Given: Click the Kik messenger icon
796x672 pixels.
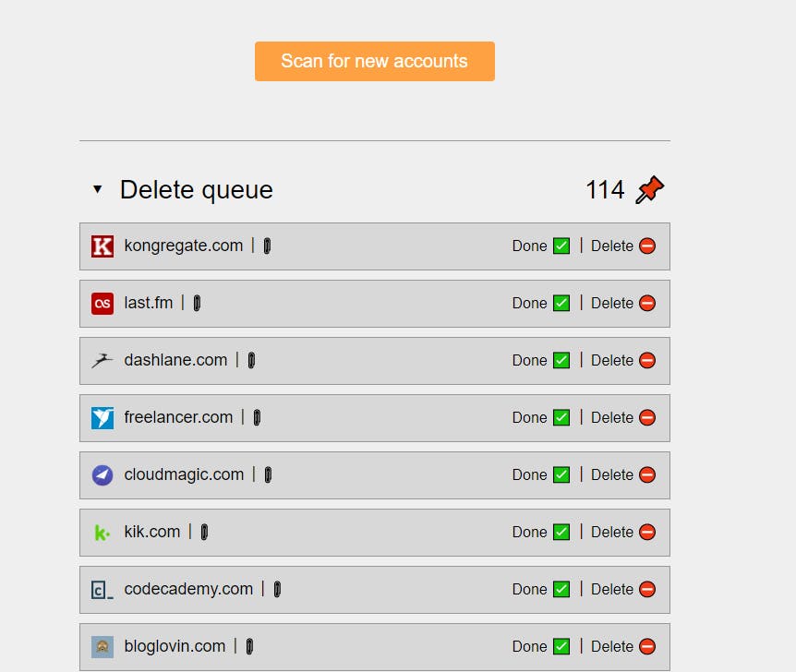Looking at the screenshot, I should (x=101, y=532).
